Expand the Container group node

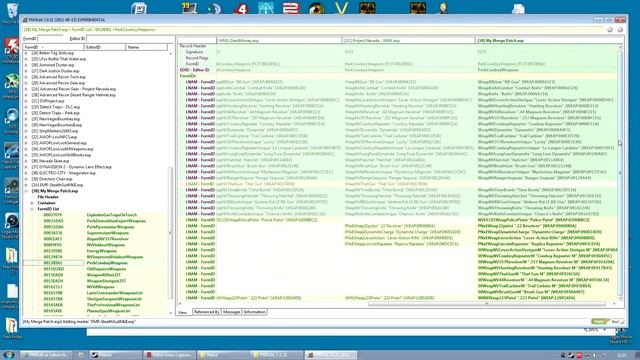click(32, 203)
